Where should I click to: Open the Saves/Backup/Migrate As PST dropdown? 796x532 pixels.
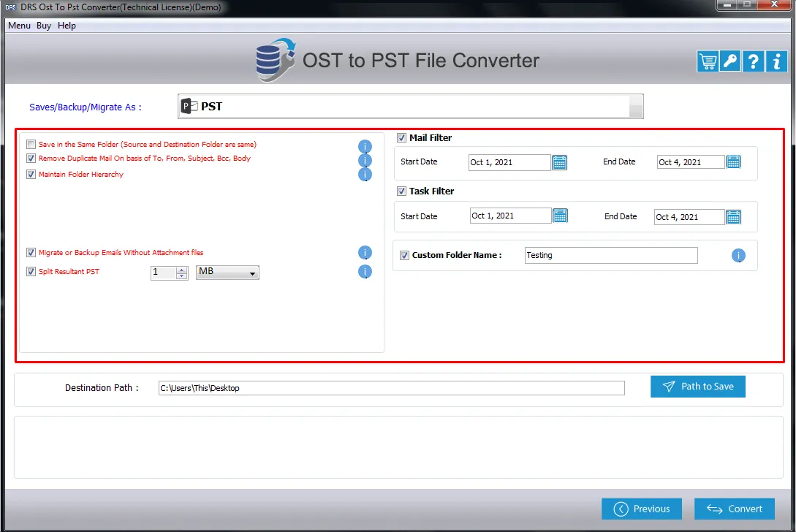[x=411, y=106]
